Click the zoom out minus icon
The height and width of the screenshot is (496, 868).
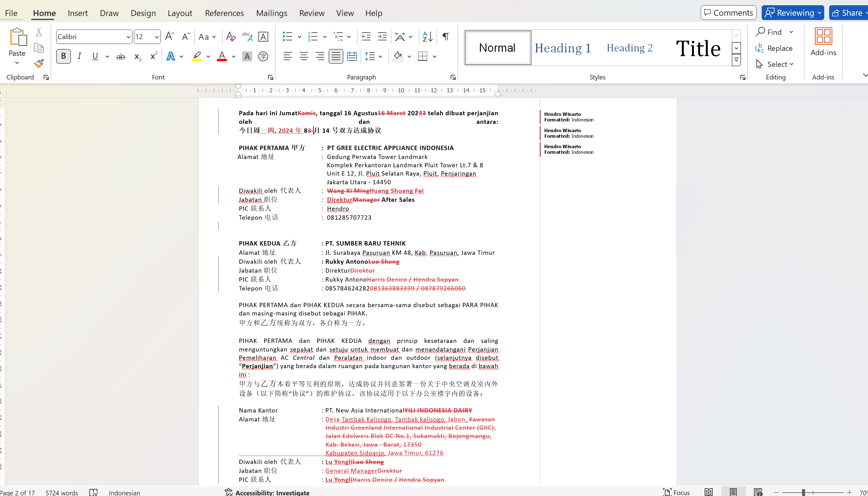pos(777,493)
